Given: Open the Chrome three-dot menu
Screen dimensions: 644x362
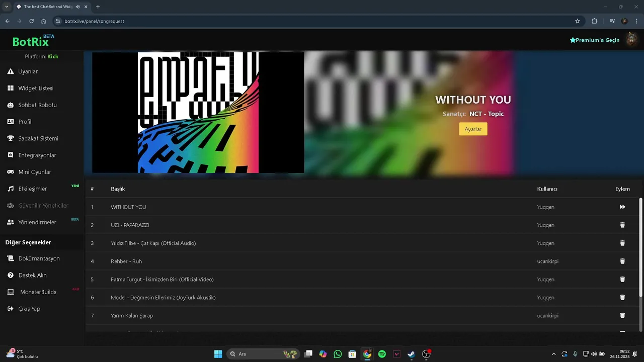Looking at the screenshot, I should tap(637, 21).
